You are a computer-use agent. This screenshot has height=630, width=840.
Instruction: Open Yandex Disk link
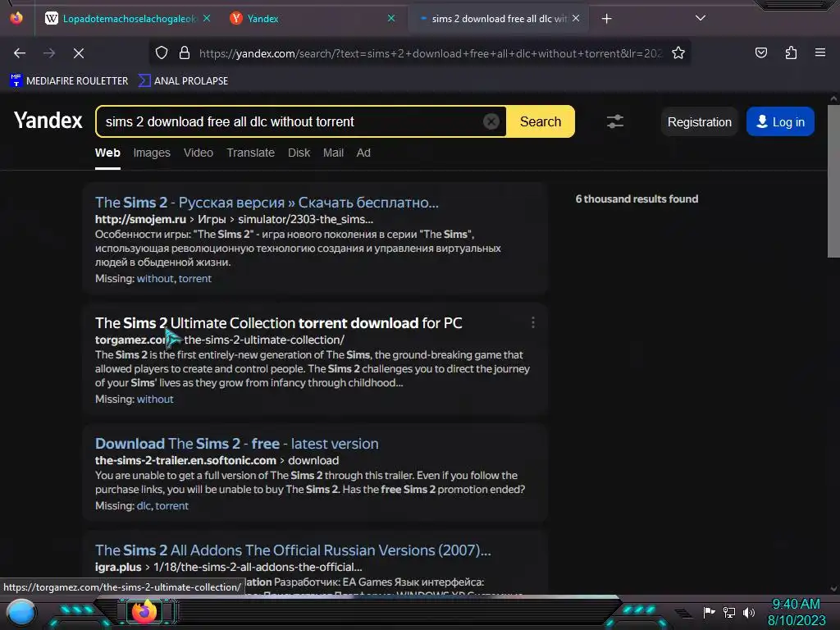(299, 153)
